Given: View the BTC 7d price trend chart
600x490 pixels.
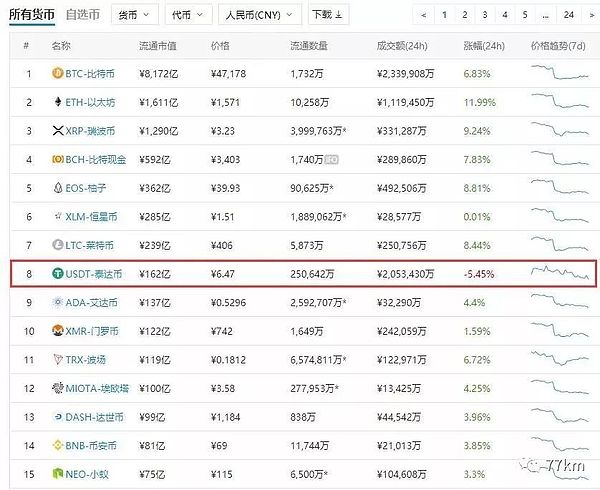Looking at the screenshot, I should coord(561,74).
